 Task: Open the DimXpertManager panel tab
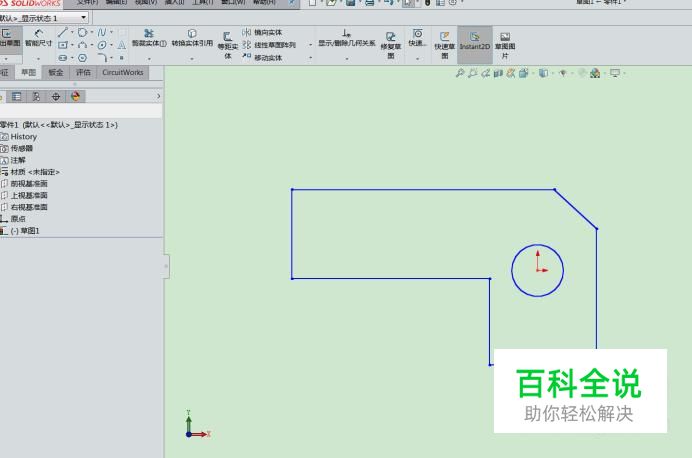(x=56, y=96)
